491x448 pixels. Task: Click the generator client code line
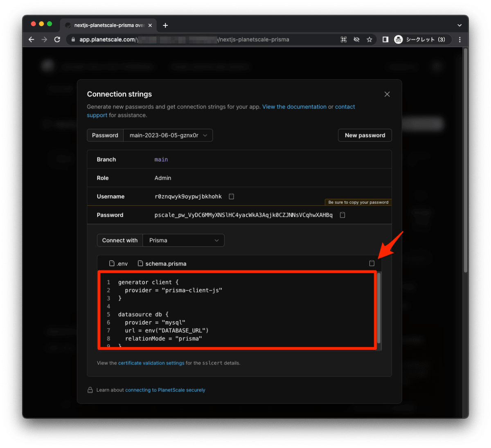point(149,282)
